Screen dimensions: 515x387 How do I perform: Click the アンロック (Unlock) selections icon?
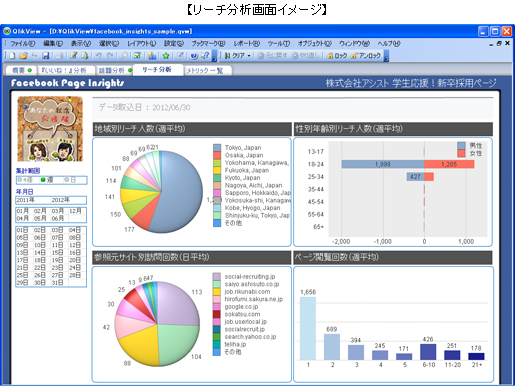[365, 56]
